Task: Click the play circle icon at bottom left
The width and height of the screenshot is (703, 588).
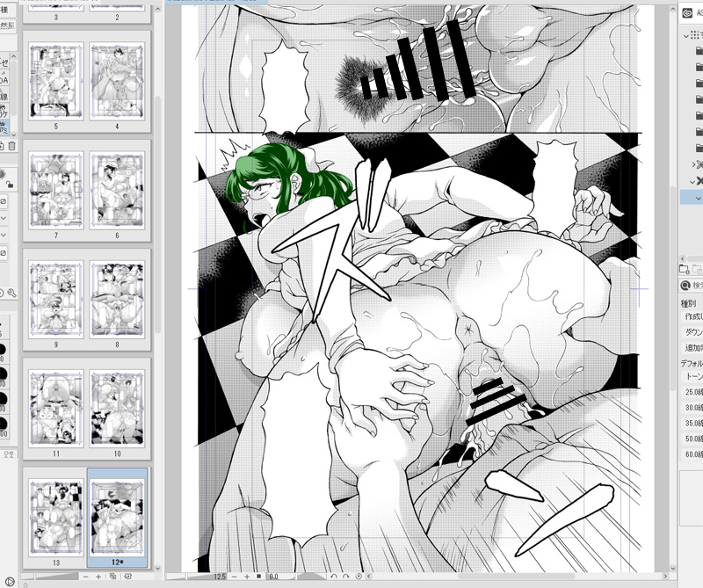Action: pyautogui.click(x=10, y=582)
